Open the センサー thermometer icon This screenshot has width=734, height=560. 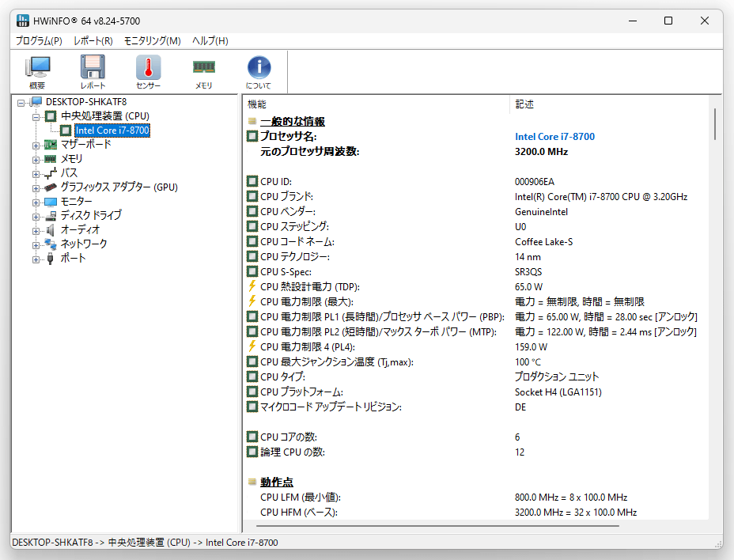[149, 72]
